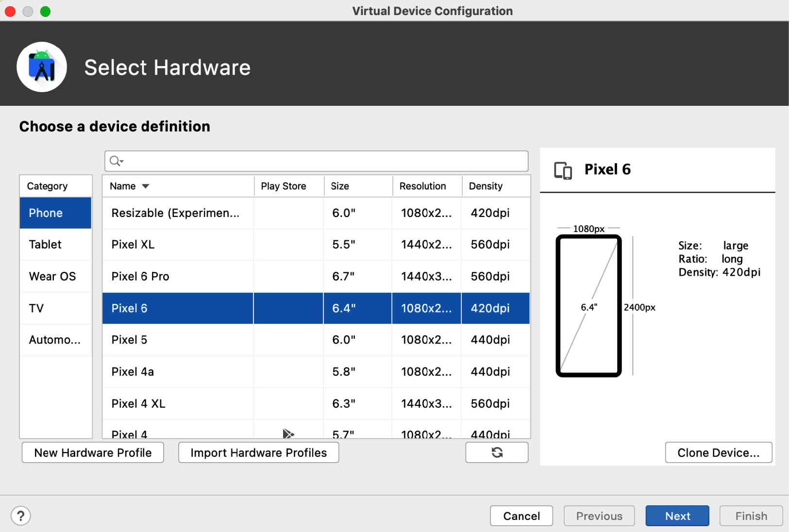The image size is (789, 532).
Task: Click the Previous button
Action: coord(599,516)
